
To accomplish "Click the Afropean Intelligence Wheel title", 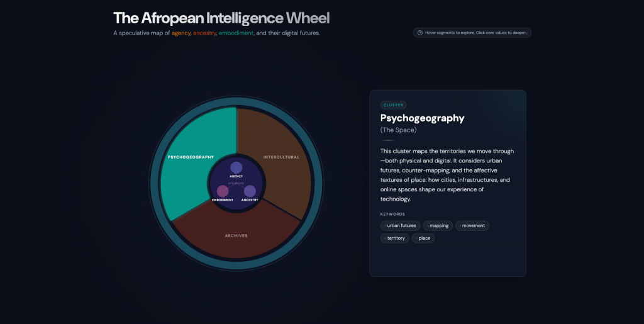I will click(221, 18).
